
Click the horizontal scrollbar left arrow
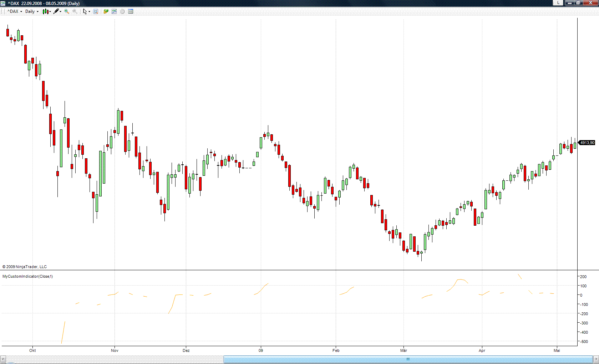[x=3, y=359]
